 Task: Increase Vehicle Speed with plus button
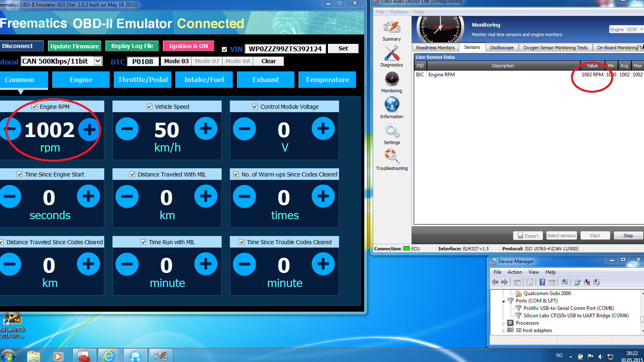tap(206, 128)
